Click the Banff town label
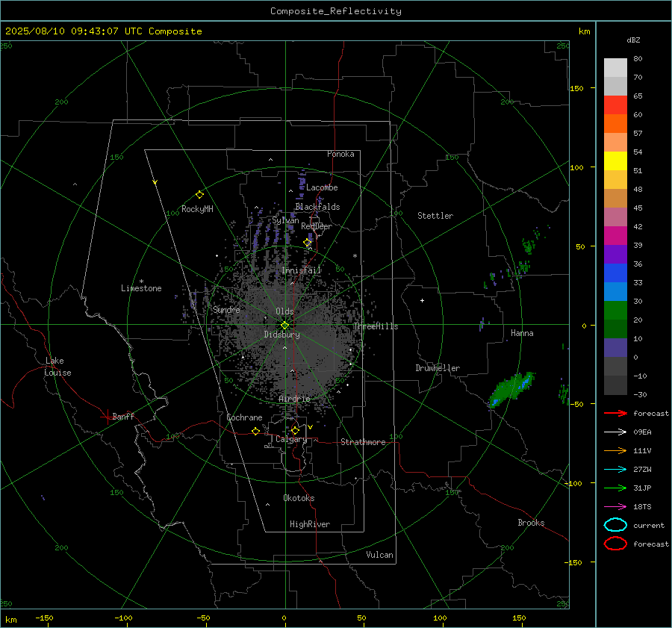The height and width of the screenshot is (628, 672). 123,416
